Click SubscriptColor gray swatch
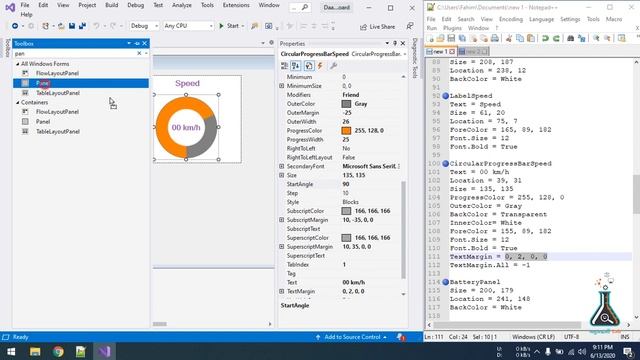 pos(346,211)
